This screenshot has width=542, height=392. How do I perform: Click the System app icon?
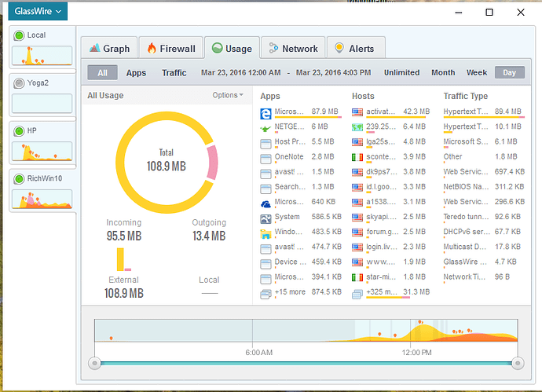(x=266, y=217)
